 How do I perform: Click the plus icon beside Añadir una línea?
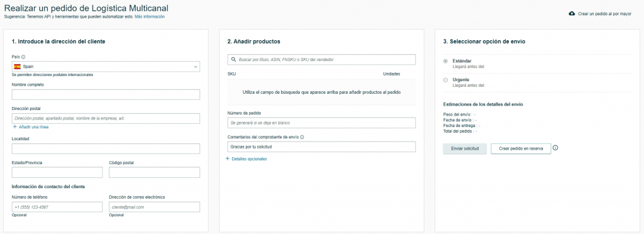click(15, 127)
